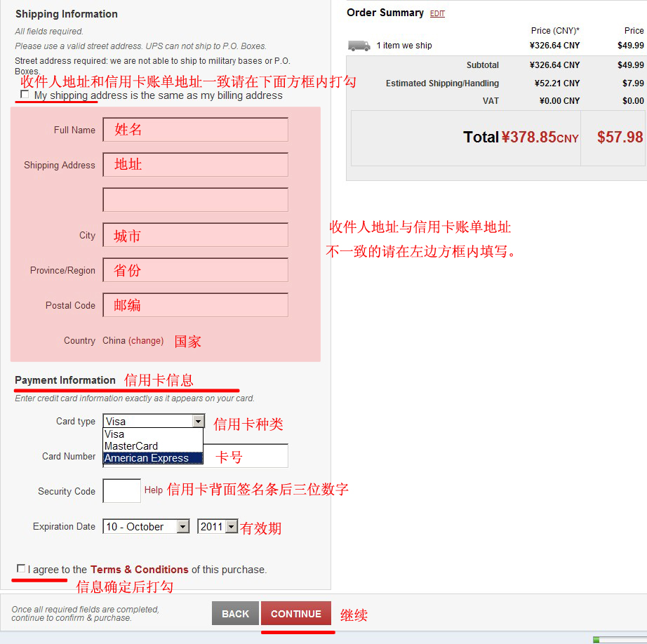Viewport: 647px width, 644px height.
Task: Click the City input field
Action: click(x=195, y=236)
